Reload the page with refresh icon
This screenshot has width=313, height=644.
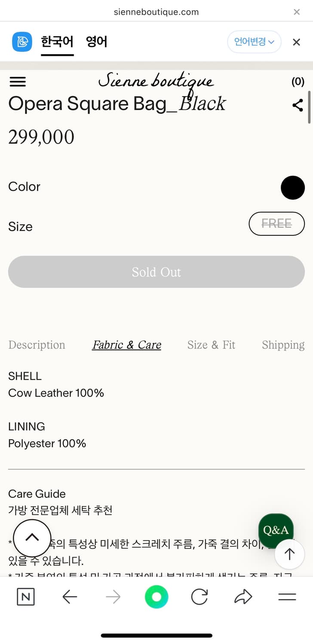pos(199,597)
